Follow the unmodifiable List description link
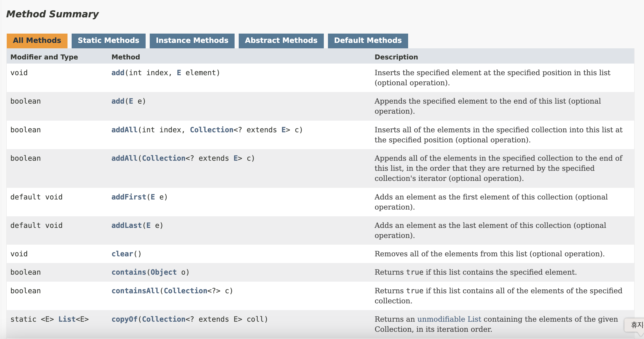 (x=449, y=319)
